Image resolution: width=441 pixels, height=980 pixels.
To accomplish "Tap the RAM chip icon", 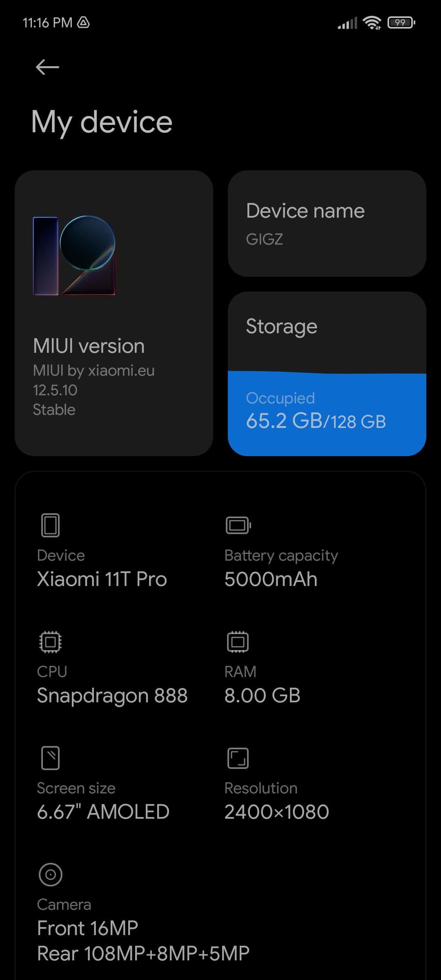I will (x=238, y=642).
